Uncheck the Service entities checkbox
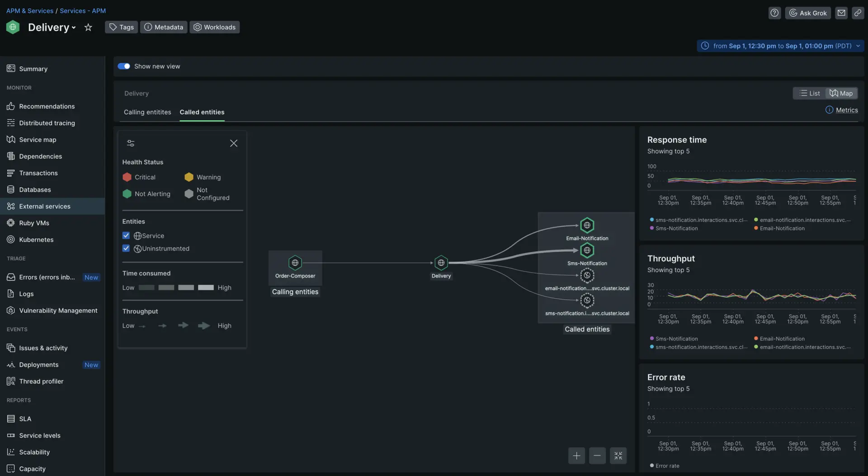868x476 pixels. click(x=126, y=236)
